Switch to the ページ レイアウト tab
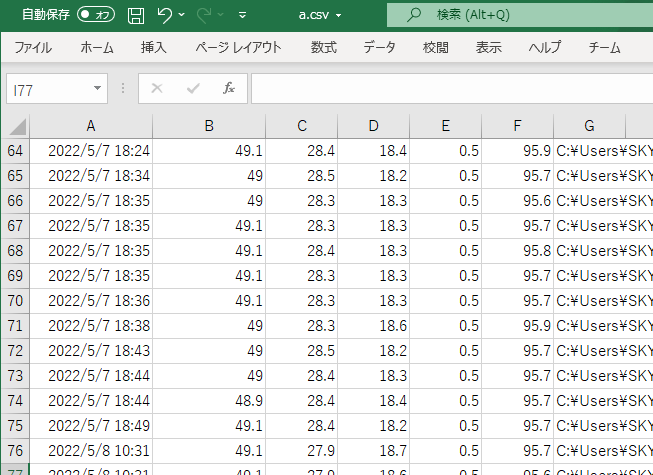The height and width of the screenshot is (475, 653). (x=239, y=47)
